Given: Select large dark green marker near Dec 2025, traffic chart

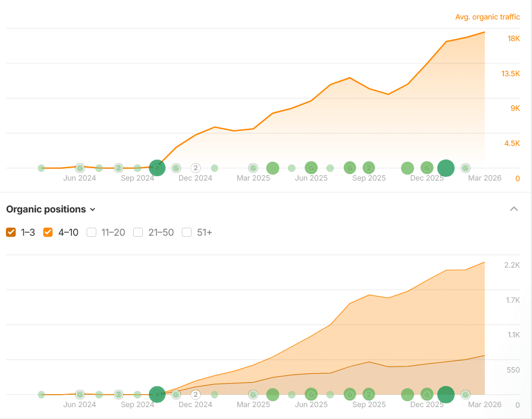Looking at the screenshot, I should (445, 168).
